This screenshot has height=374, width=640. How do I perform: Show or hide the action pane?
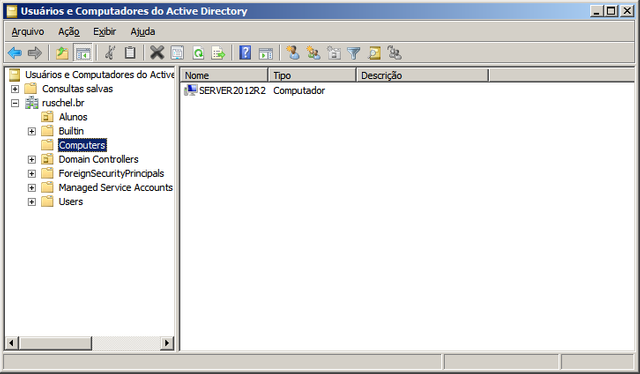pos(266,53)
